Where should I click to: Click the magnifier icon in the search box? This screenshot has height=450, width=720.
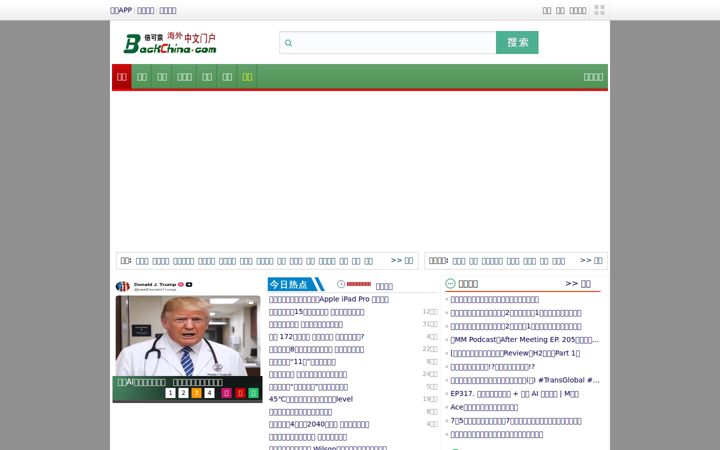[x=288, y=43]
